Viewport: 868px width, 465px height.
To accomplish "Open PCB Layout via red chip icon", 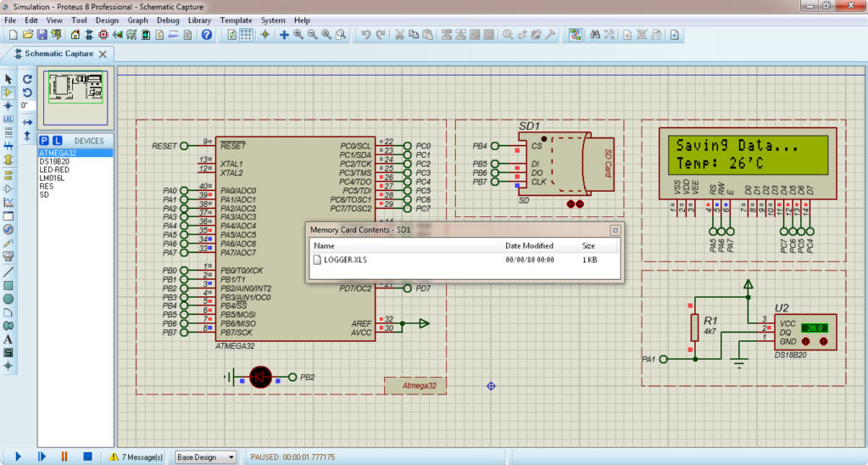I will [x=103, y=34].
